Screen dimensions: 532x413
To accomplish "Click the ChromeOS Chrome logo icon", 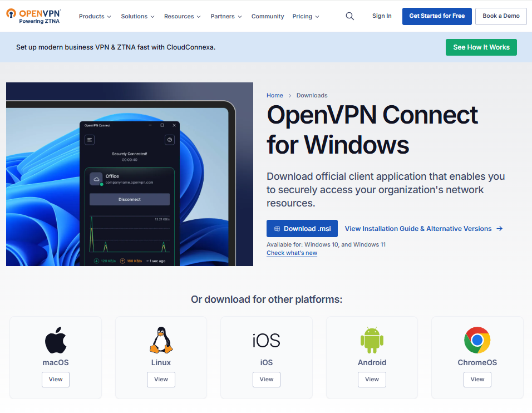I will [x=477, y=340].
